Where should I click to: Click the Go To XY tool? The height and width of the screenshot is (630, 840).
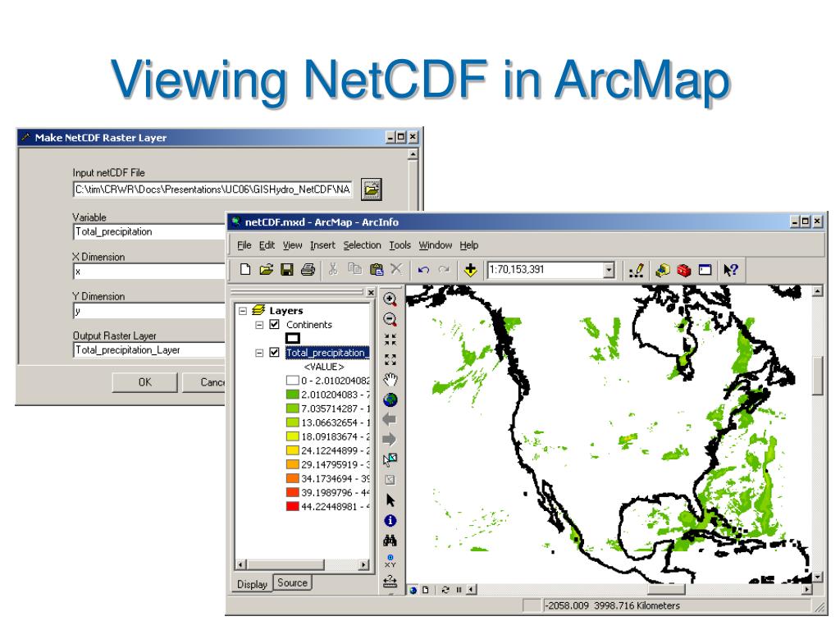point(390,561)
